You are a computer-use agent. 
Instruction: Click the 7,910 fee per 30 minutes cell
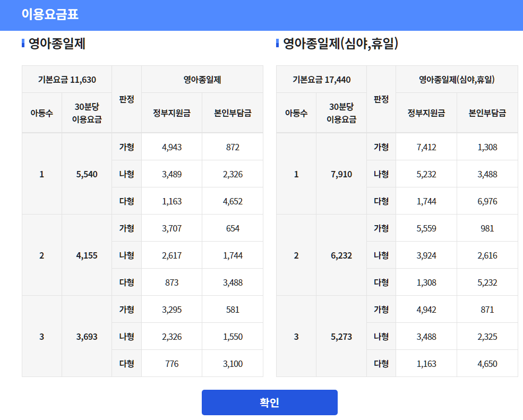(341, 174)
